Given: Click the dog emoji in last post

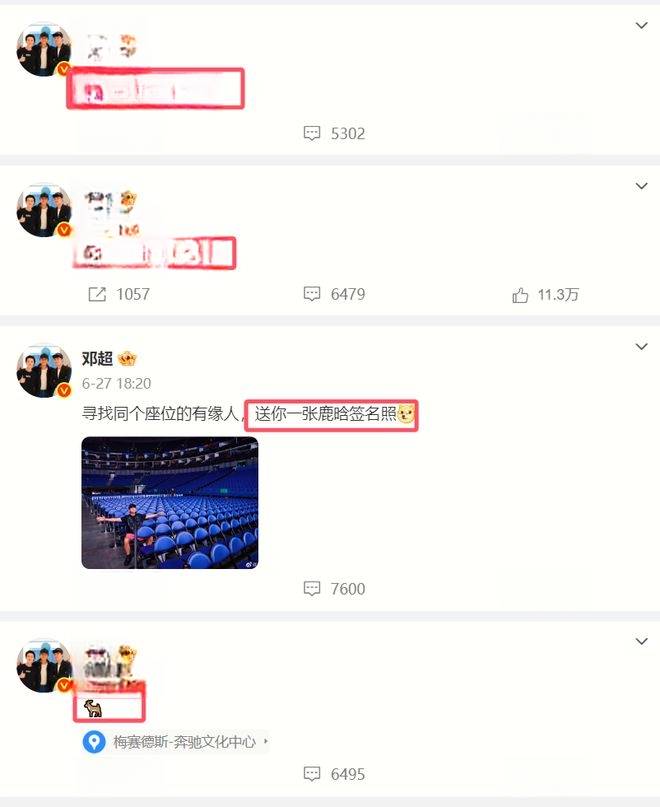Looking at the screenshot, I should tap(93, 709).
